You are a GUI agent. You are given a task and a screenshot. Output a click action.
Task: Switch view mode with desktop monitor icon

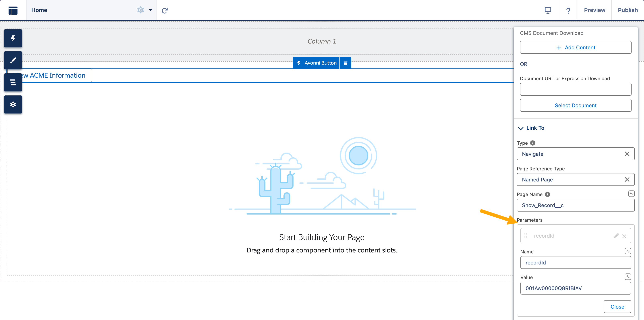[548, 10]
